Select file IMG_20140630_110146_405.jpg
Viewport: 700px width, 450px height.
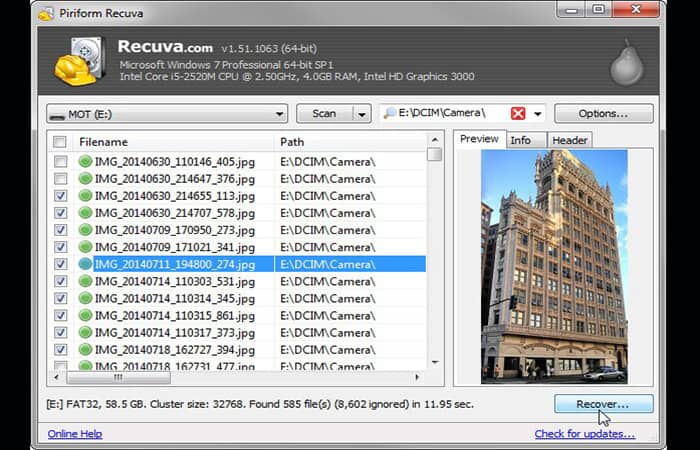(x=175, y=162)
